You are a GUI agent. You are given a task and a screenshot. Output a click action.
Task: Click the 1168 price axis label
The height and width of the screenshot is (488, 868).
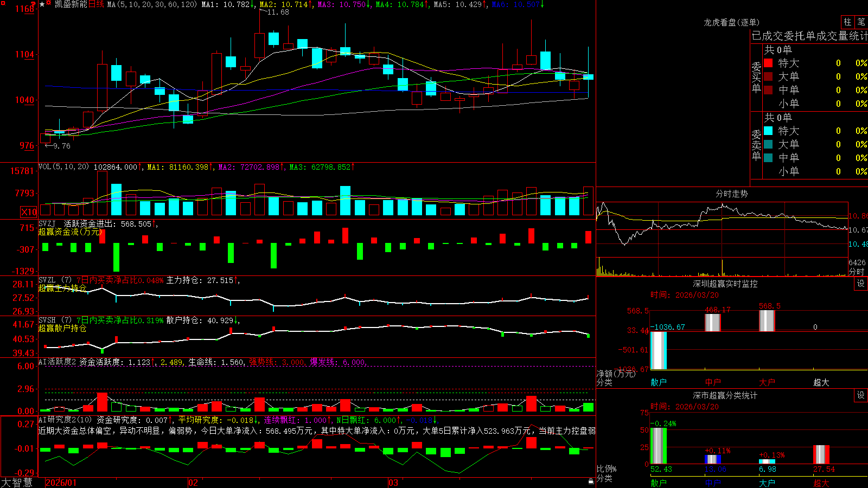pos(25,9)
